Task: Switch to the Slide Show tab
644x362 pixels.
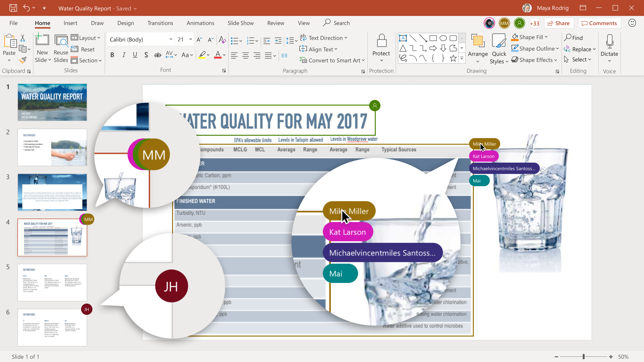Action: click(240, 23)
